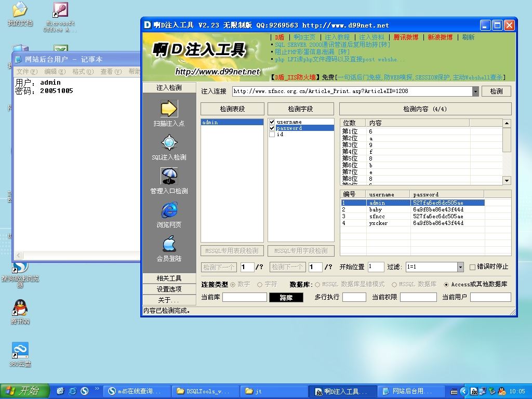
Task: Open the 注入教程 header link
Action: click(337, 37)
